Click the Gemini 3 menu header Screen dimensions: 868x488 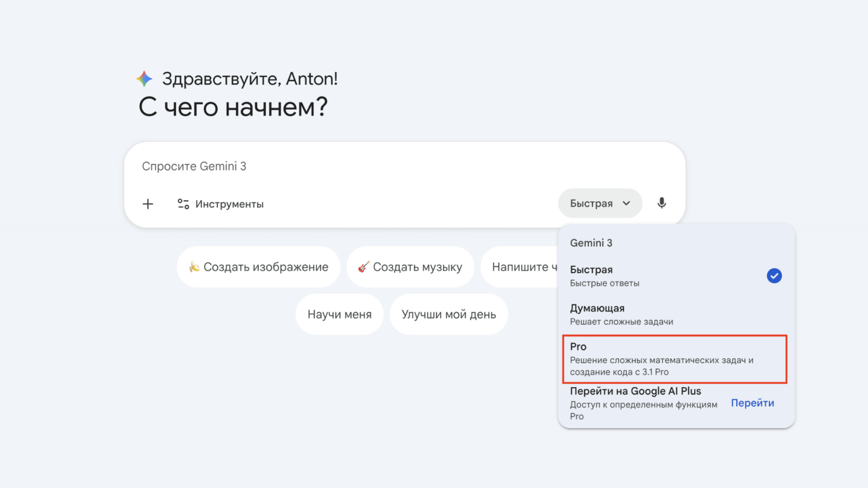591,243
